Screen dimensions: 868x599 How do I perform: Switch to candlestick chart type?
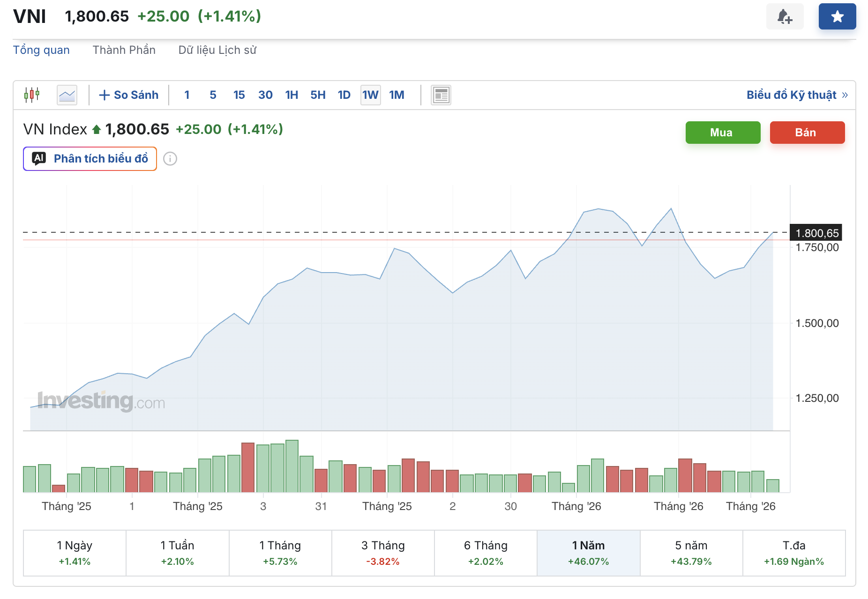click(x=32, y=95)
